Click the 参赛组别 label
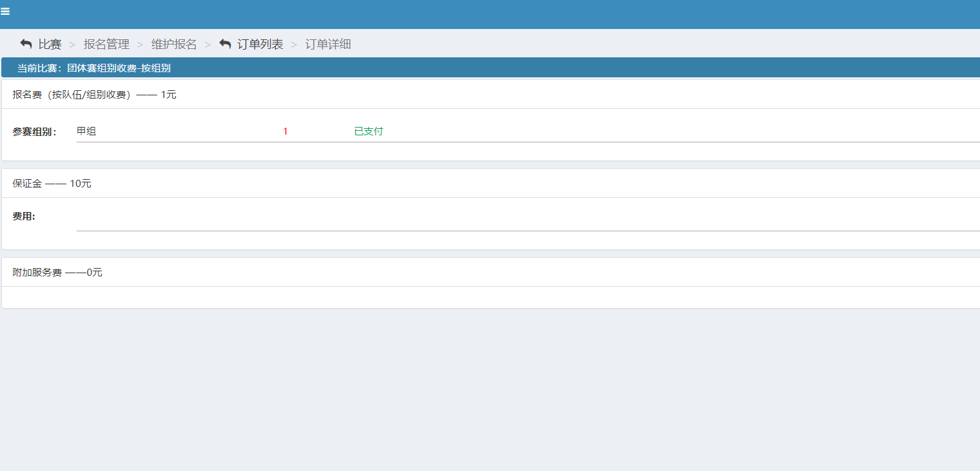This screenshot has width=980, height=471. (x=35, y=132)
